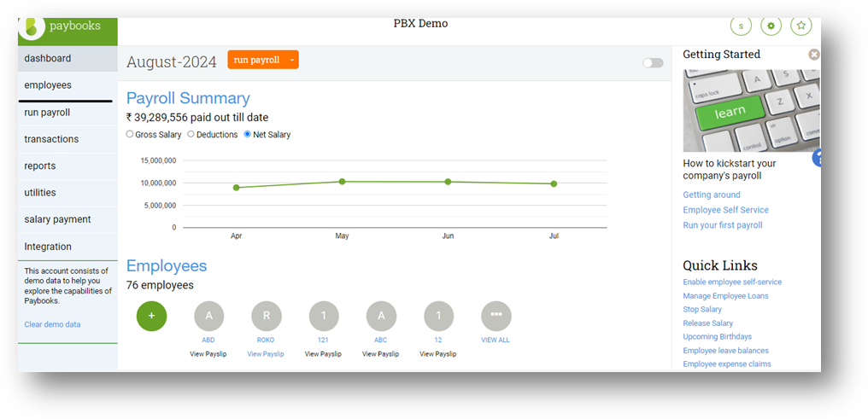Click Enable employee self-service quick link

coord(732,282)
